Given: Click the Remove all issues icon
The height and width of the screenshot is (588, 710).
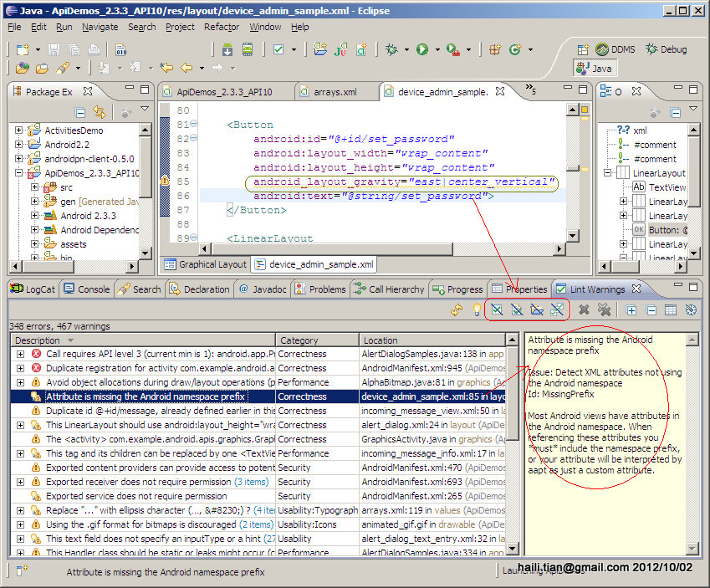Looking at the screenshot, I should pyautogui.click(x=604, y=309).
